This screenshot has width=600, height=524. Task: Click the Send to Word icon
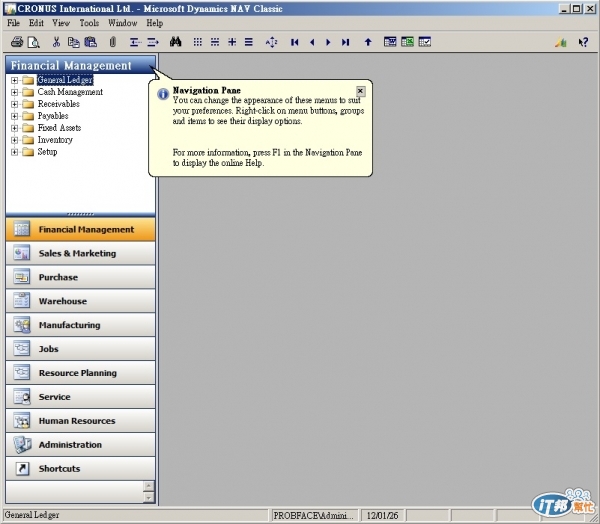coord(390,42)
